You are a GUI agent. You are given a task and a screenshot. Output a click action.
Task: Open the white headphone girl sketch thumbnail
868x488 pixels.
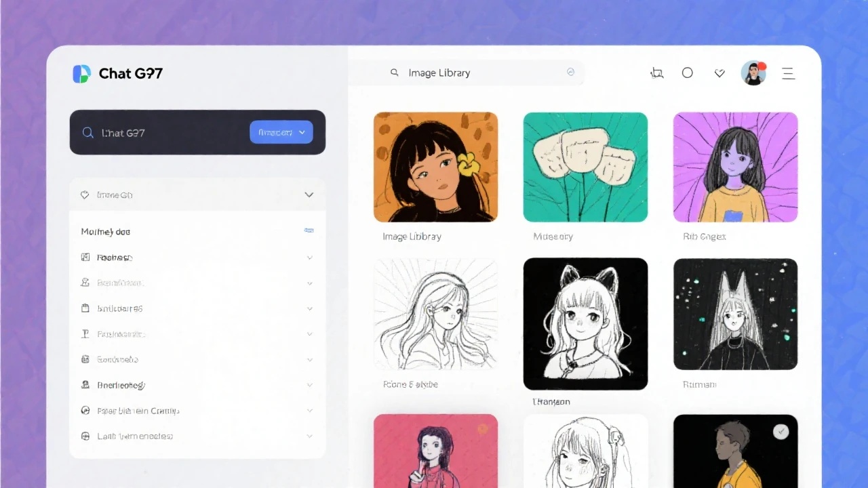click(x=585, y=451)
